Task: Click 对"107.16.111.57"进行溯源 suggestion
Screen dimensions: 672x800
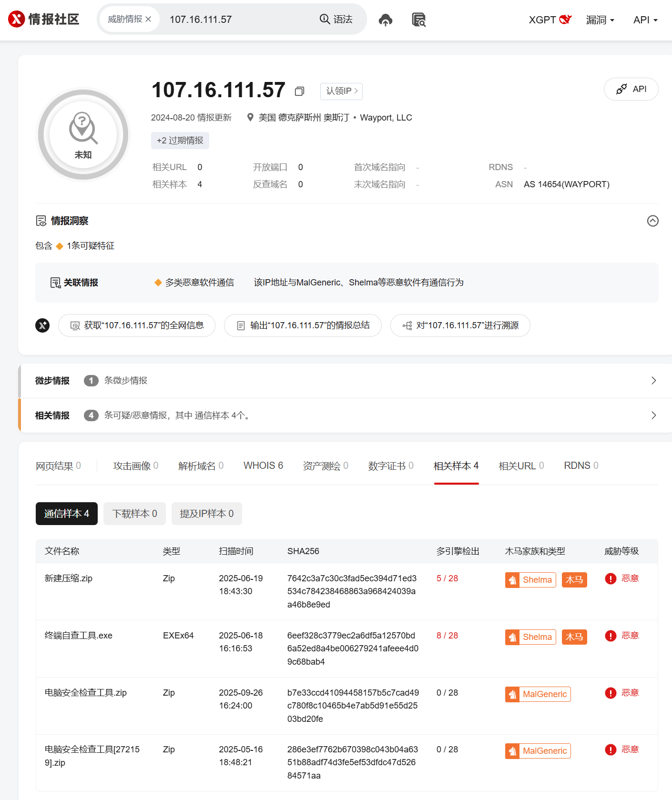Action: [x=460, y=325]
